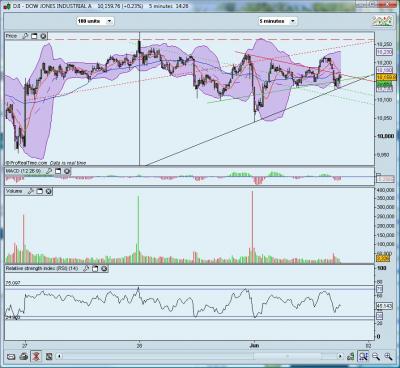Toggle the zoom selection tool button
Viewport: 400px width, 368px height.
363,357
